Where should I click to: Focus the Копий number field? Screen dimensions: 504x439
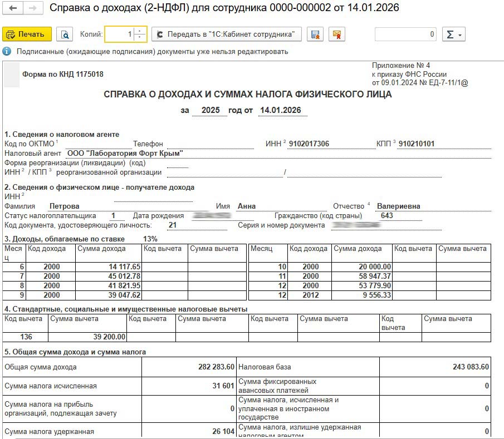click(119, 34)
